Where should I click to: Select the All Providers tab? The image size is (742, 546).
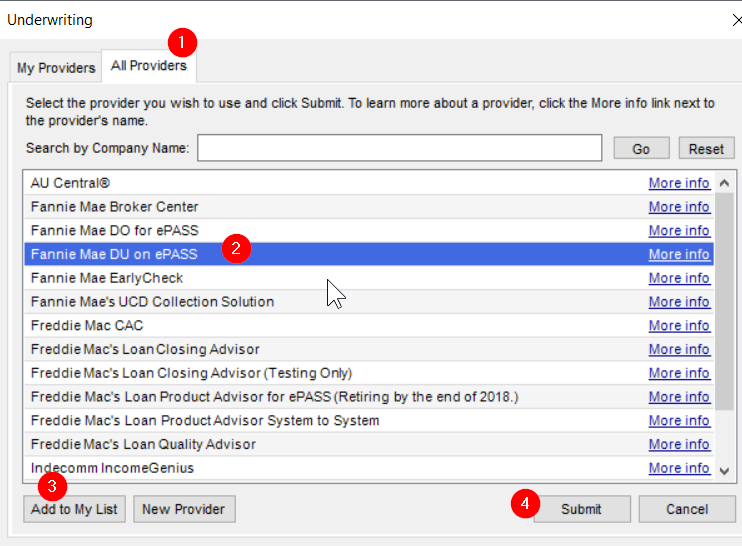149,66
